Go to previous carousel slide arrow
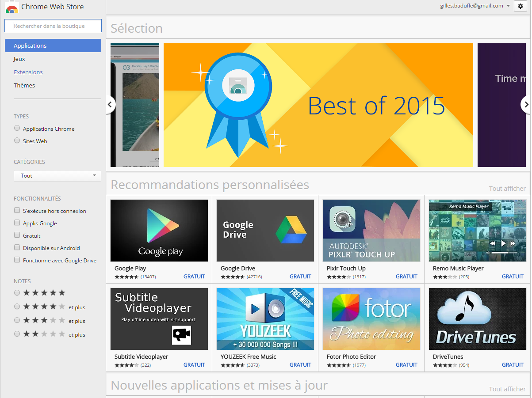Screen dimensions: 532x398 point(110,105)
